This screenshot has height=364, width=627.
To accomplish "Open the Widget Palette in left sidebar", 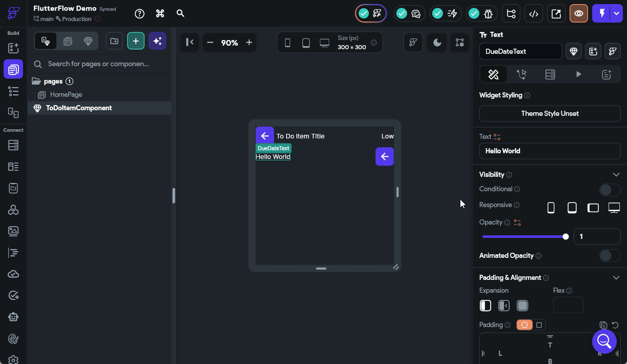I will pyautogui.click(x=13, y=48).
